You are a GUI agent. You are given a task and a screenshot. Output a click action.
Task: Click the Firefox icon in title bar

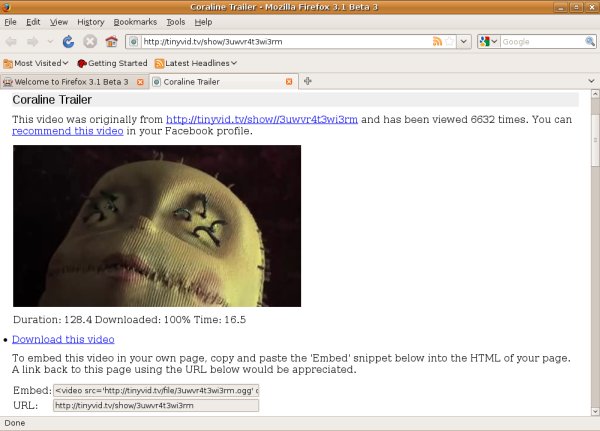(x=6, y=7)
